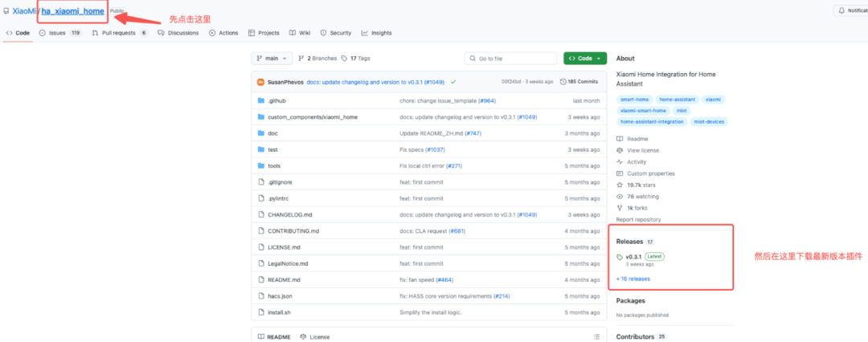Switch to the Actions tab
This screenshot has width=868, height=342.
[x=223, y=33]
